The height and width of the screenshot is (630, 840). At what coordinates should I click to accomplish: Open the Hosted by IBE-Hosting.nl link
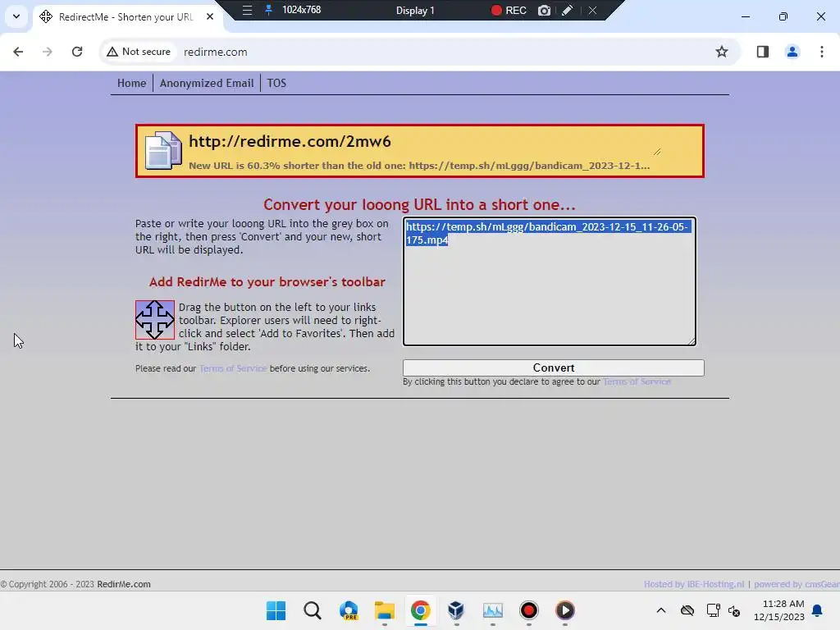tap(694, 584)
